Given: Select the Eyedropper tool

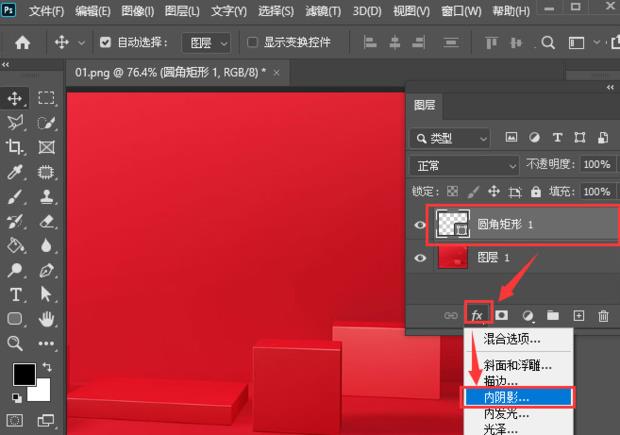Looking at the screenshot, I should click(16, 172).
